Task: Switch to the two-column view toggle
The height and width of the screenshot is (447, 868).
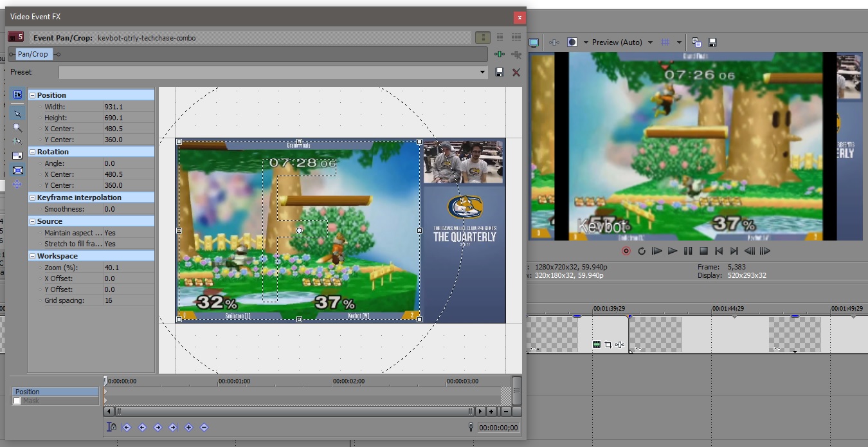Action: pos(501,37)
